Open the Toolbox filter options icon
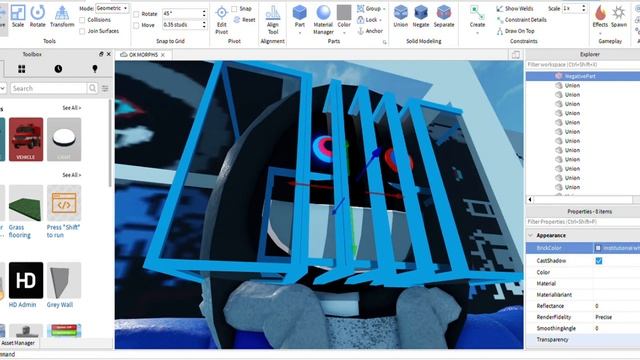The height and width of the screenshot is (360, 640). point(105,88)
